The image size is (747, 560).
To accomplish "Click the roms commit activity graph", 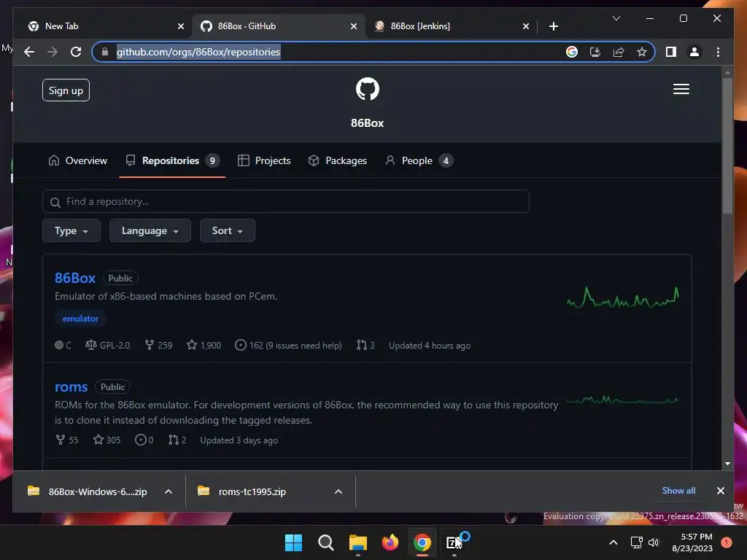I will pos(623,400).
